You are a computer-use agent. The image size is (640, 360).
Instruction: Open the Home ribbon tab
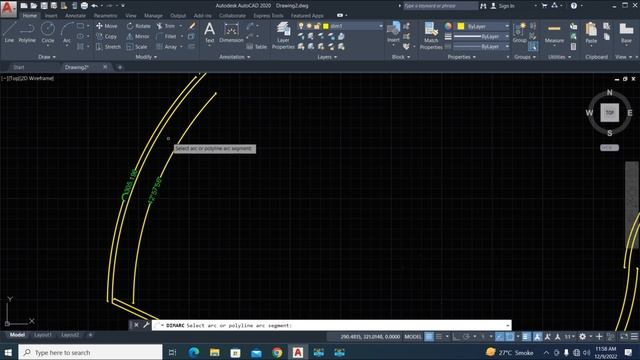[x=29, y=16]
